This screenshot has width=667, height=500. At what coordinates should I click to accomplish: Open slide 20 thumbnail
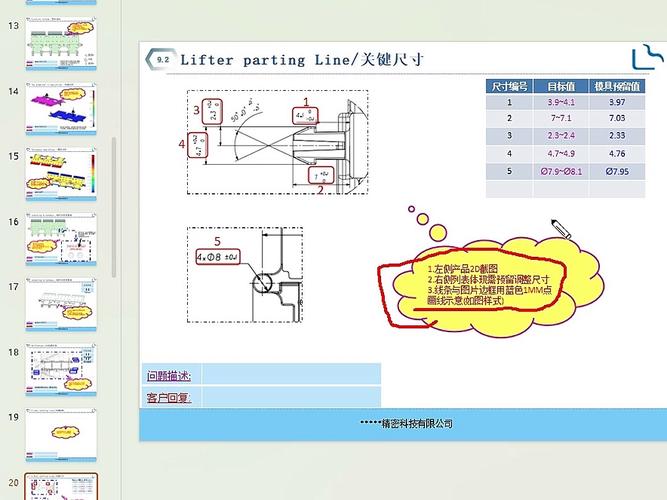click(61, 487)
